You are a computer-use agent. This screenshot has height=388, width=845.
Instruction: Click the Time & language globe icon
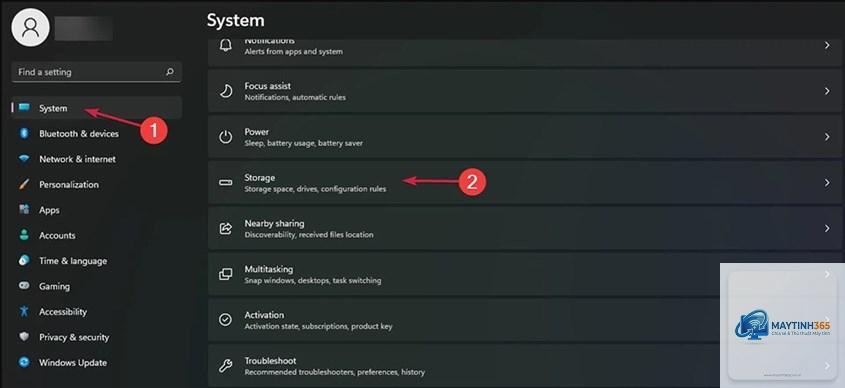tap(24, 260)
